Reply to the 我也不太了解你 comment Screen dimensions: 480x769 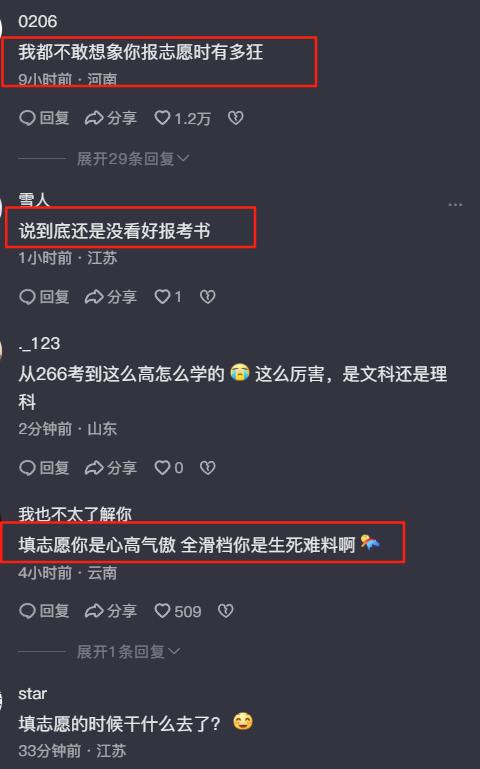[x=44, y=611]
